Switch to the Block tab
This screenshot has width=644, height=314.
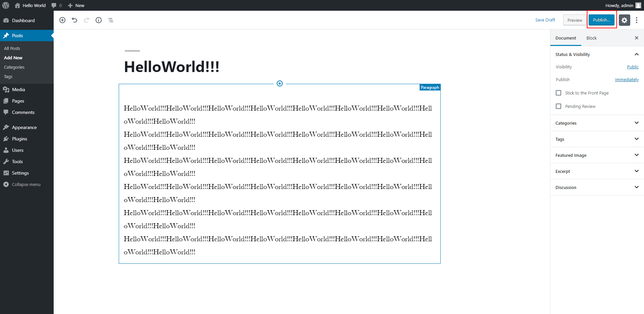click(x=591, y=38)
